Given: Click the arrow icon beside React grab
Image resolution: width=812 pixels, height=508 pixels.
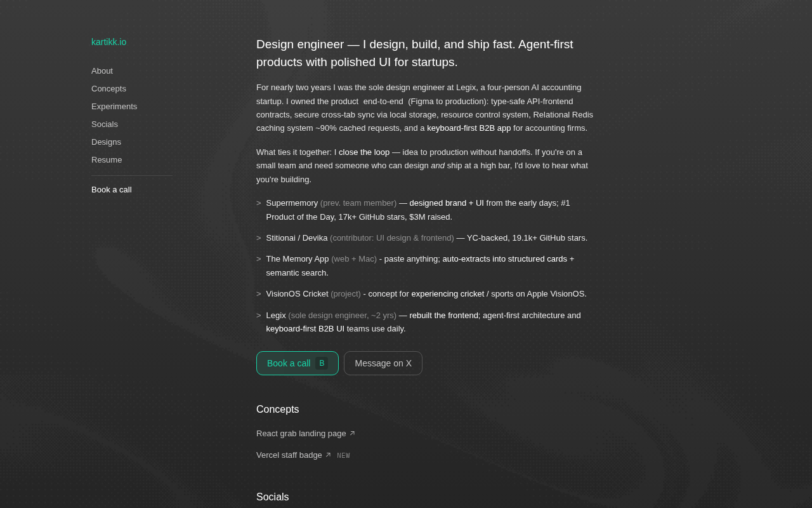Looking at the screenshot, I should pos(352,434).
